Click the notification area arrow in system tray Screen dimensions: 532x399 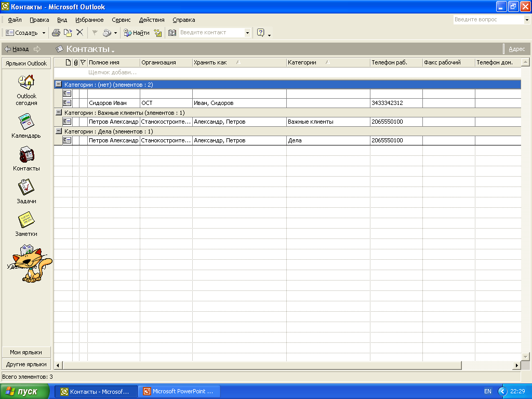coord(502,391)
